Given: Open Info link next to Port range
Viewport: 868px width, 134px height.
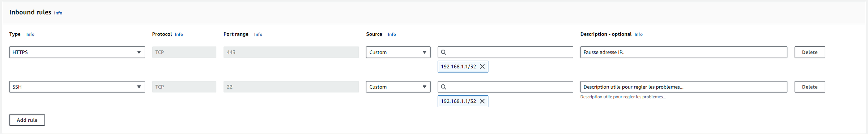Looking at the screenshot, I should [x=258, y=34].
